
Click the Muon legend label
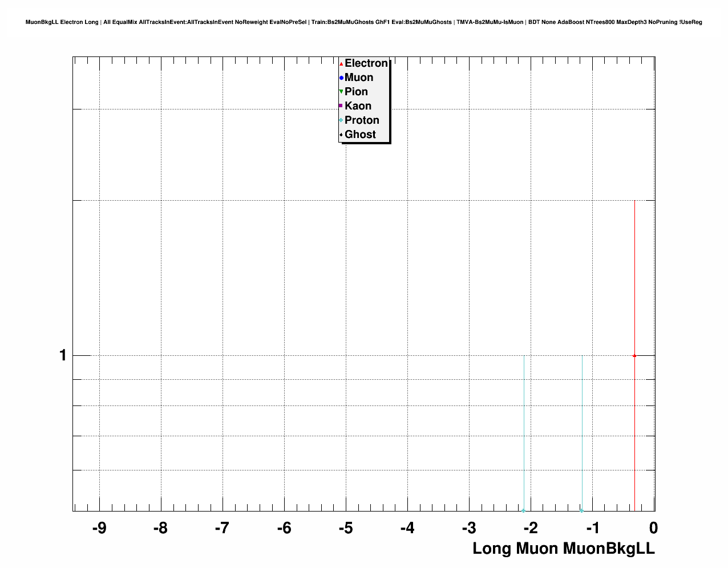(x=359, y=78)
